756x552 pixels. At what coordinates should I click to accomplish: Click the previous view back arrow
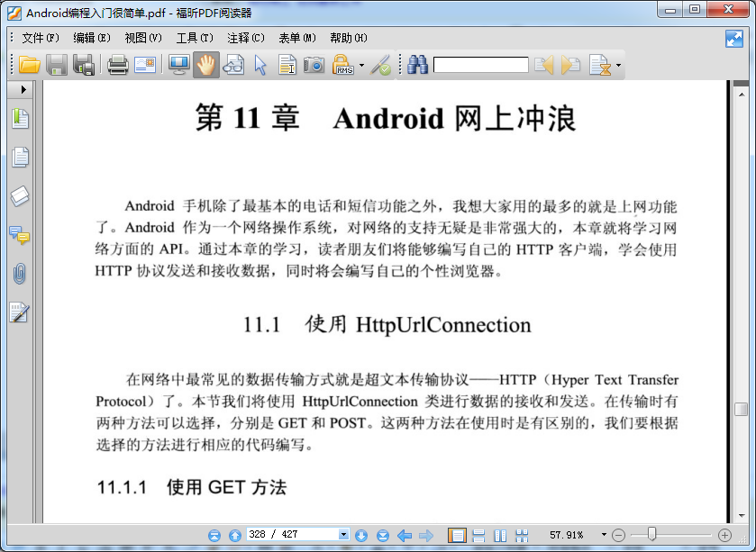(x=405, y=535)
